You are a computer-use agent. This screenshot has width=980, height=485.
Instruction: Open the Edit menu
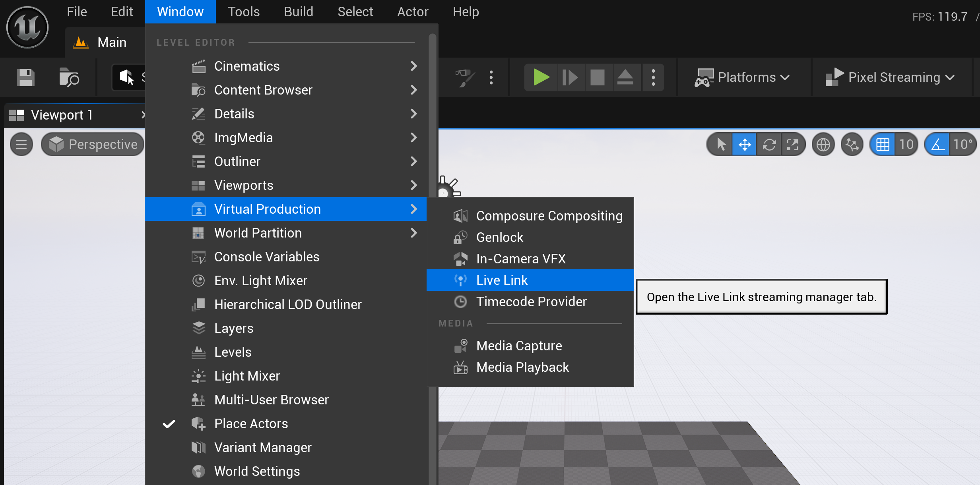pyautogui.click(x=122, y=12)
